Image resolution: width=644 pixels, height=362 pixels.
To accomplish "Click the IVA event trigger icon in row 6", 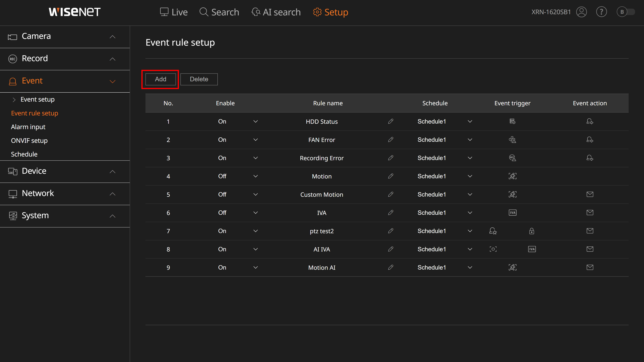I will (513, 213).
